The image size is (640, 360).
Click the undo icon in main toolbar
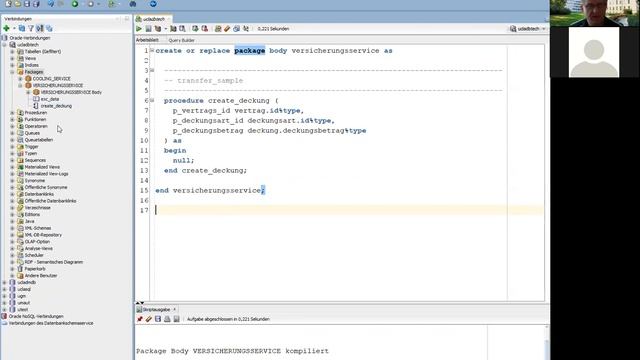[51, 4]
